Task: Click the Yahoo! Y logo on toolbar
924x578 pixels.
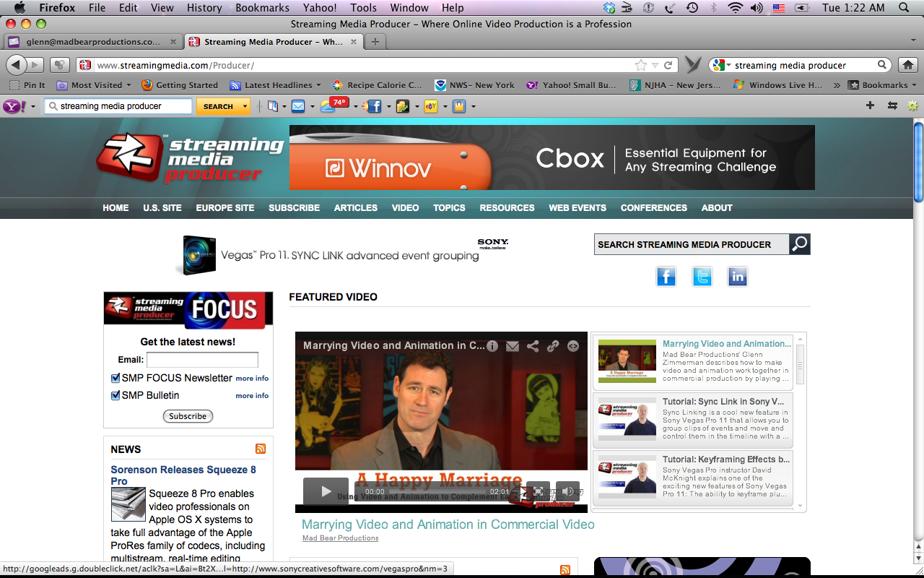Action: tap(14, 106)
